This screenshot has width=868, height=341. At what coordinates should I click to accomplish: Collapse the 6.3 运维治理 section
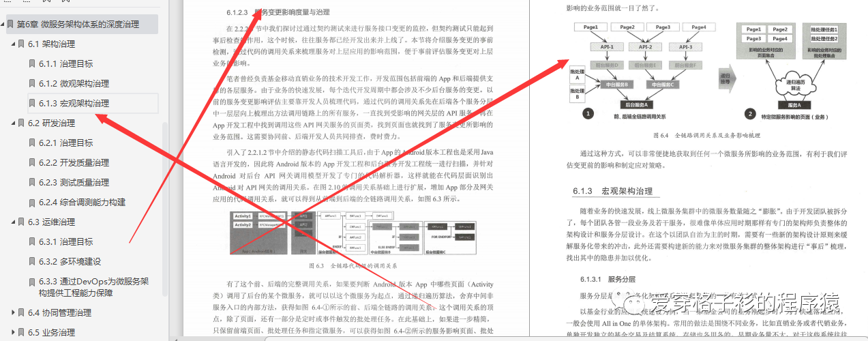point(12,222)
